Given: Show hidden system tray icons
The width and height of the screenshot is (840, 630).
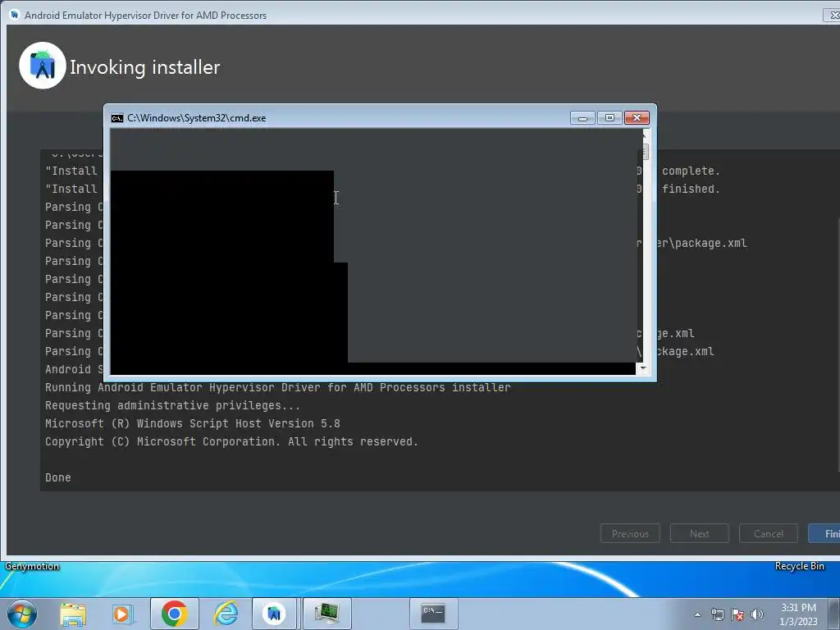Looking at the screenshot, I should (697, 614).
